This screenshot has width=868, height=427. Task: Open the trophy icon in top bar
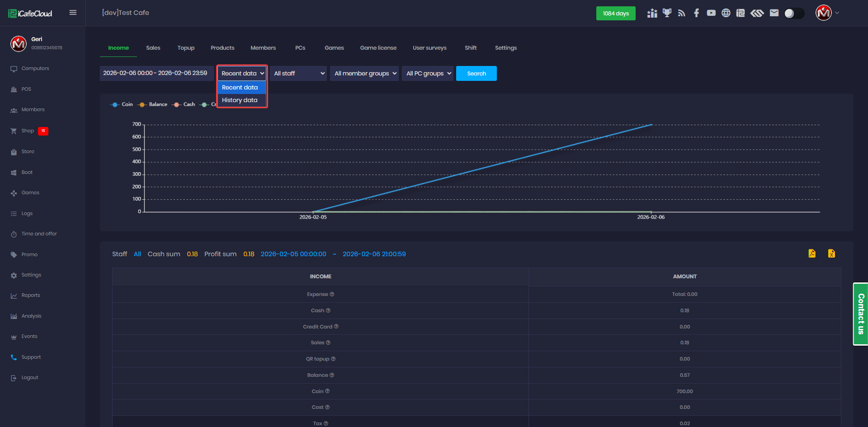pyautogui.click(x=667, y=13)
